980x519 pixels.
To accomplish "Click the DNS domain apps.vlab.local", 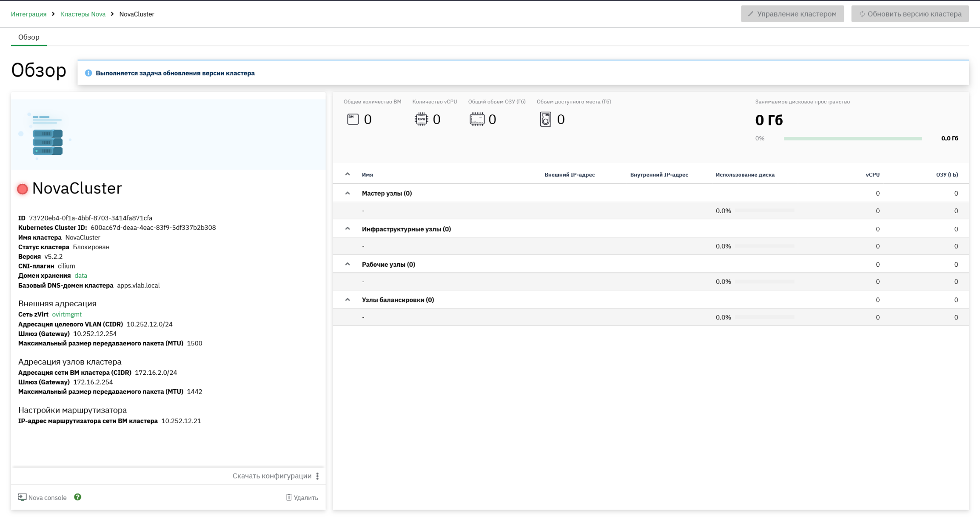I will click(x=138, y=285).
